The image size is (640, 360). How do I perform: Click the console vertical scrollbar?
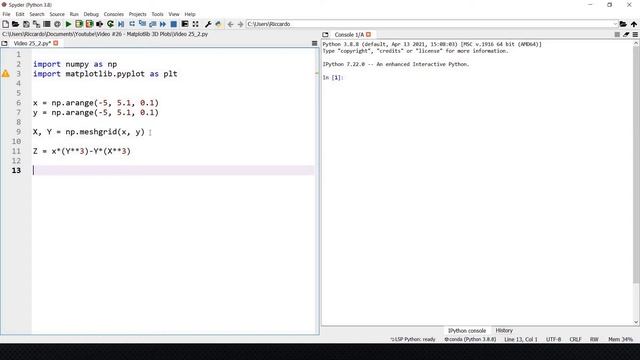coord(636,163)
